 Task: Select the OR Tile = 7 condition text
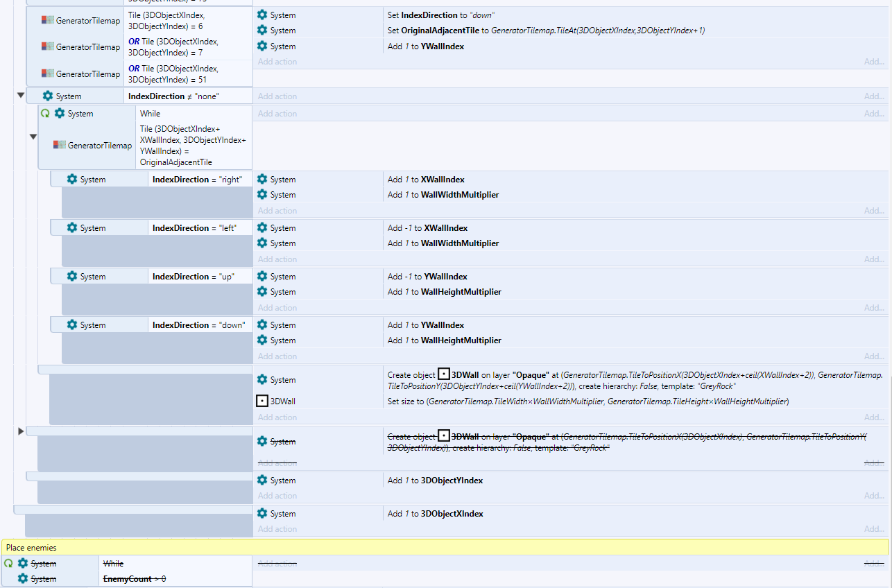tap(173, 46)
